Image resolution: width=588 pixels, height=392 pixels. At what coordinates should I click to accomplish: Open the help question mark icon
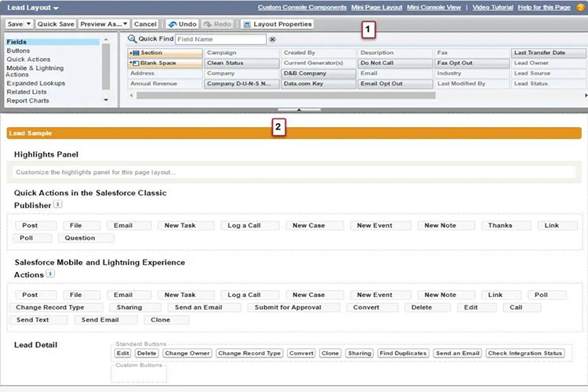(x=581, y=8)
